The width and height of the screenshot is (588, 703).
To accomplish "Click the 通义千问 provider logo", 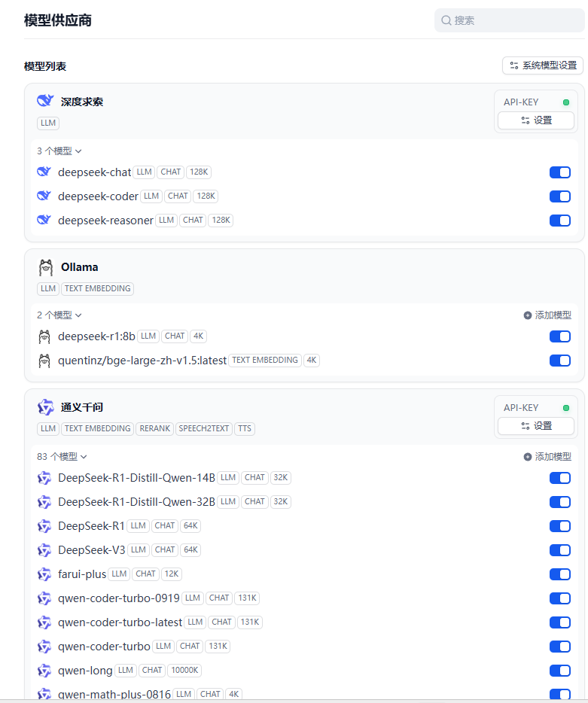I will 45,407.
